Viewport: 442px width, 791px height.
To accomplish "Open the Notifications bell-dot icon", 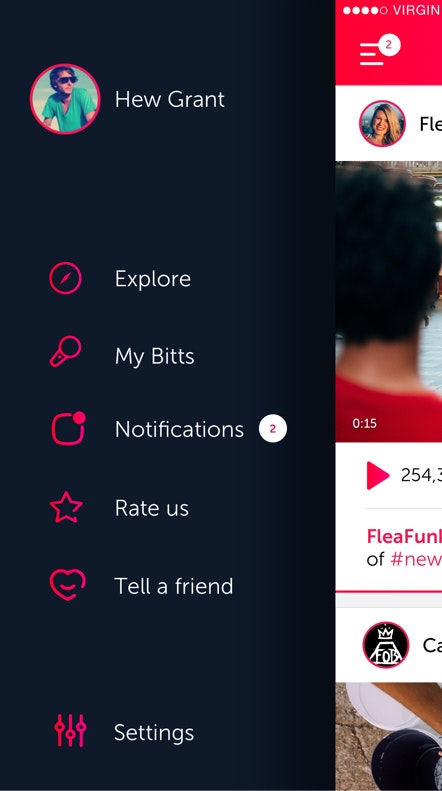I will pyautogui.click(x=68, y=429).
